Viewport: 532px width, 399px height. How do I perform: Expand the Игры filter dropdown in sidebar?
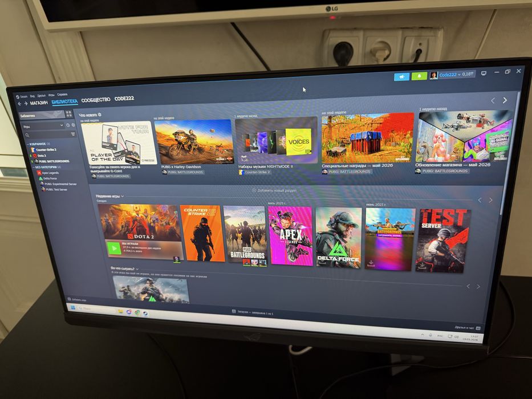click(x=42, y=126)
